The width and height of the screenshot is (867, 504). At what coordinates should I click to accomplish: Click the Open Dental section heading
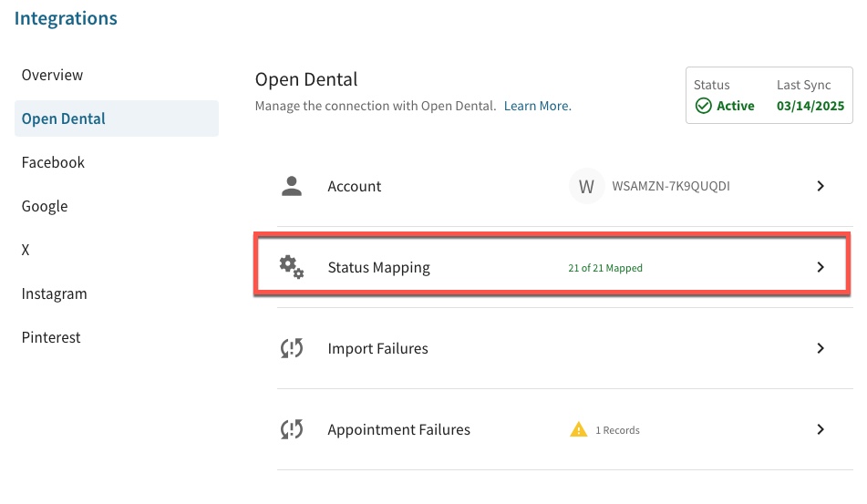click(x=306, y=79)
